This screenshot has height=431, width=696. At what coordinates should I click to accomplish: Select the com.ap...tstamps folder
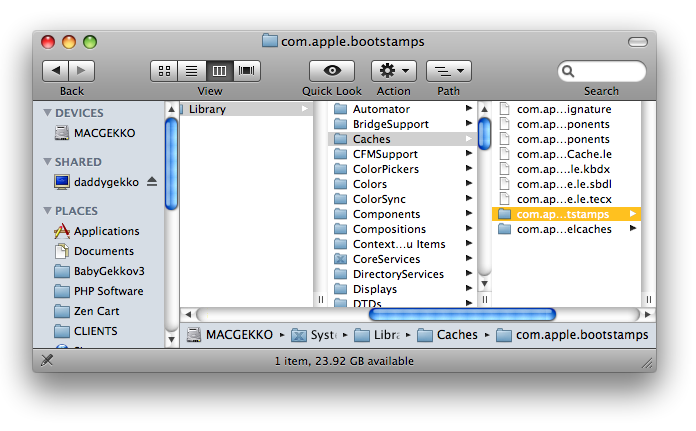tap(566, 214)
